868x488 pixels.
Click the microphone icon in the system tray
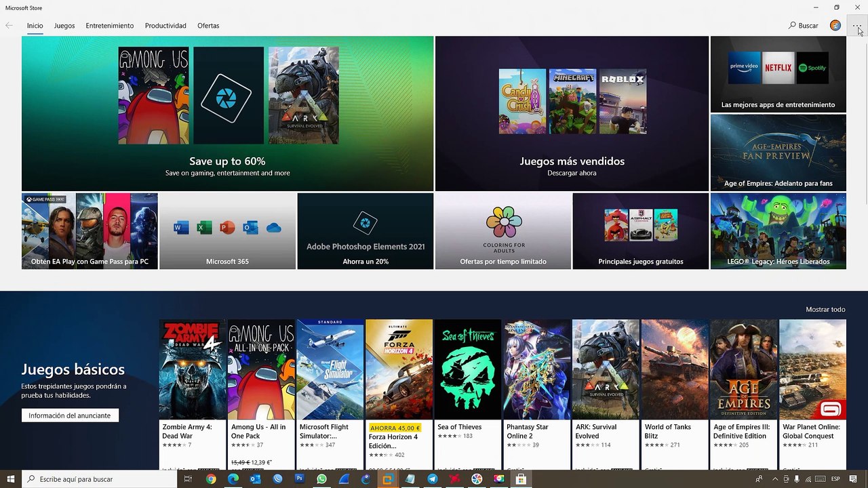[797, 479]
